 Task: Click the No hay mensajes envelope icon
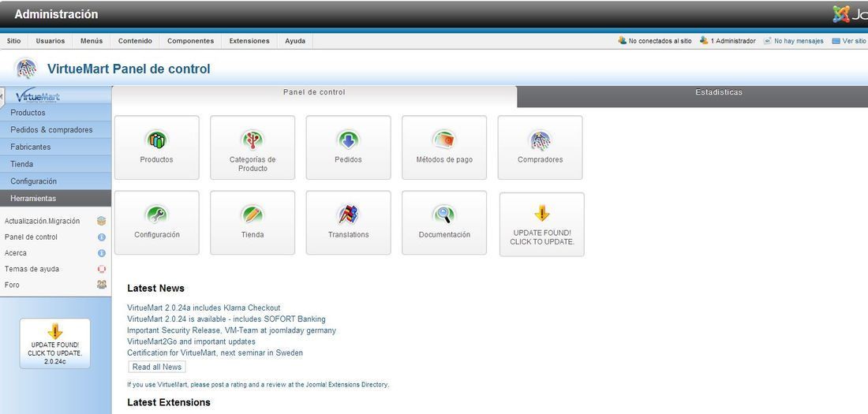[767, 41]
